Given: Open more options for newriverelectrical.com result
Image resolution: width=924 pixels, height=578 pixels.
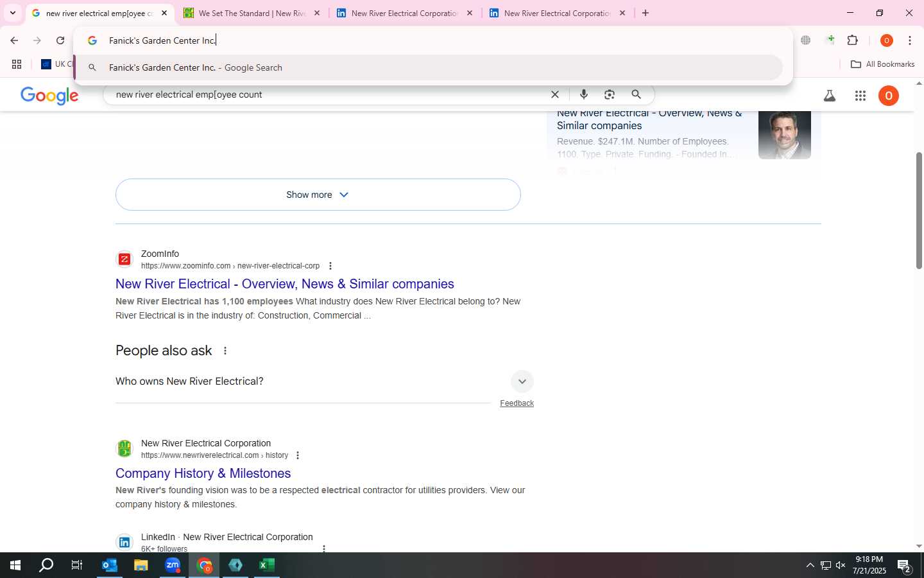Looking at the screenshot, I should pyautogui.click(x=298, y=455).
